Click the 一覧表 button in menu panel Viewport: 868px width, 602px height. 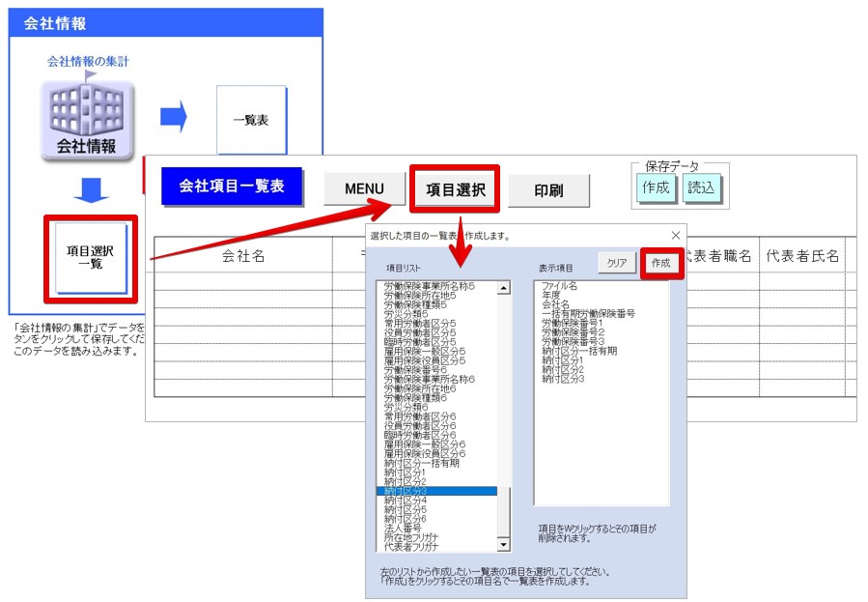point(251,120)
